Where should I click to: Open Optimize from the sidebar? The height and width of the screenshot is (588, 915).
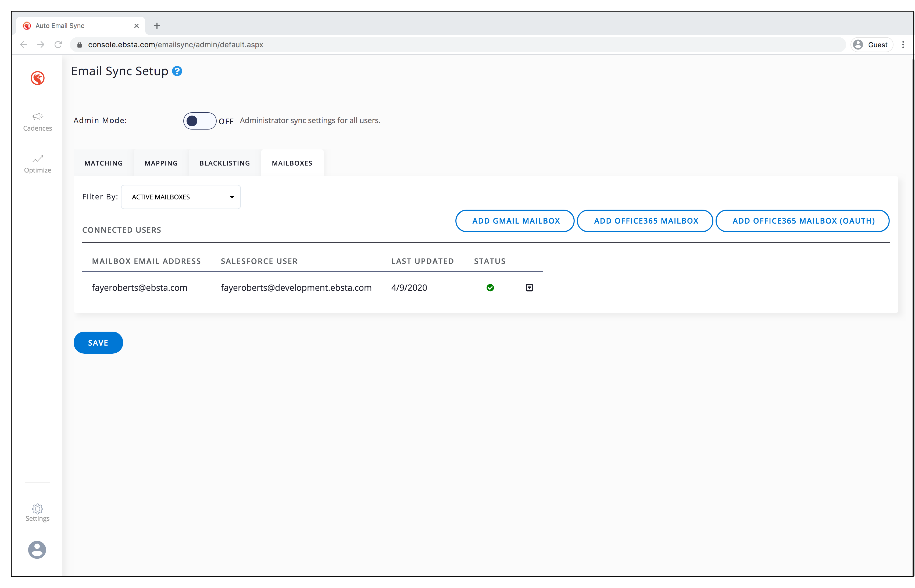37,164
